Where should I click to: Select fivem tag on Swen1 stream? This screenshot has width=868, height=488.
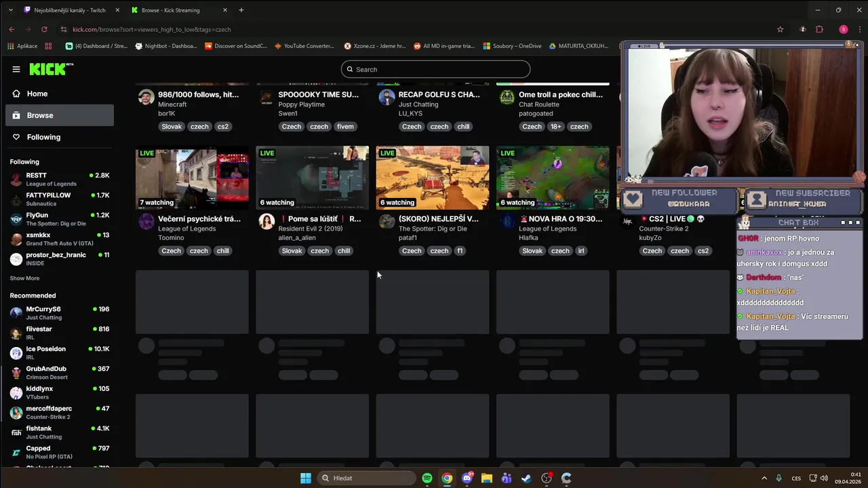pyautogui.click(x=345, y=127)
